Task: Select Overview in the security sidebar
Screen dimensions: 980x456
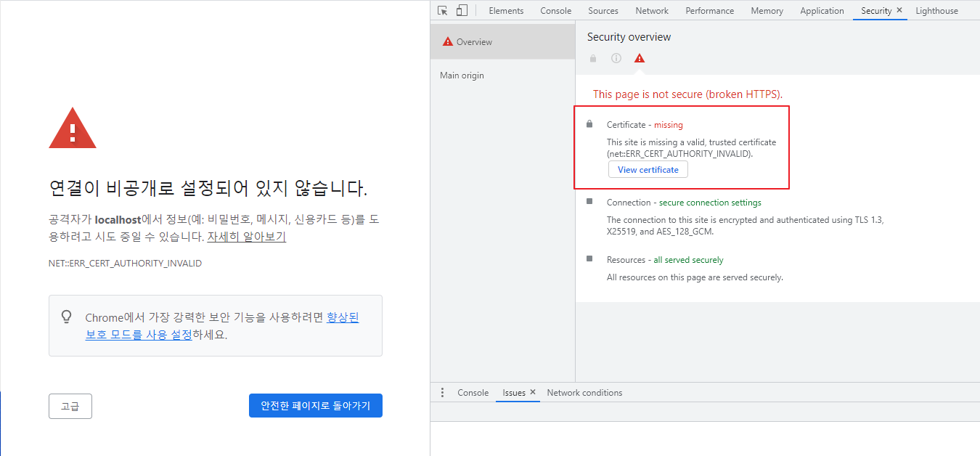Action: [x=474, y=42]
